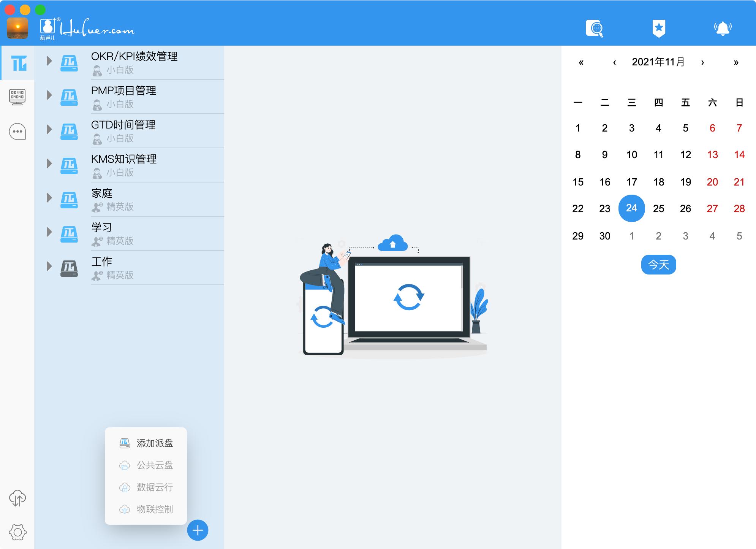
Task: Open favorites via the star badge icon
Action: click(659, 27)
